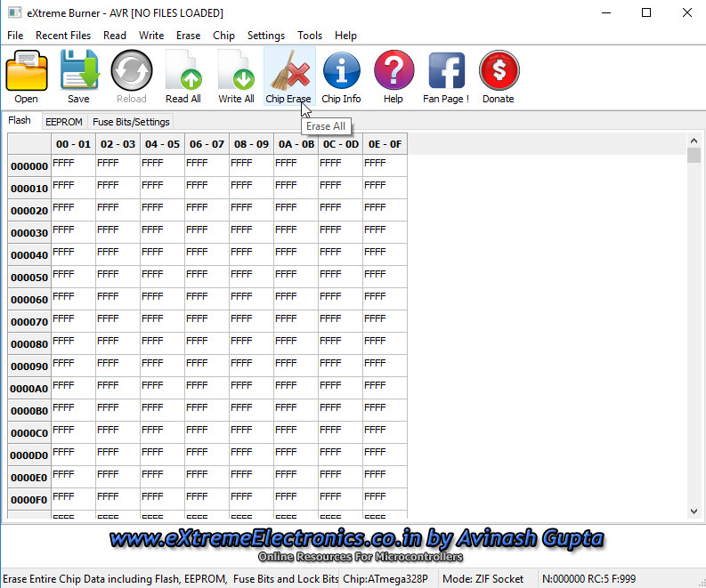Select row header 000090

pyautogui.click(x=29, y=366)
